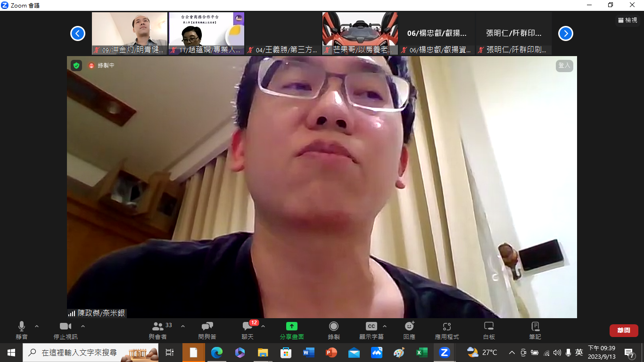
Task: Click the red leave button 離開
Action: (624, 330)
